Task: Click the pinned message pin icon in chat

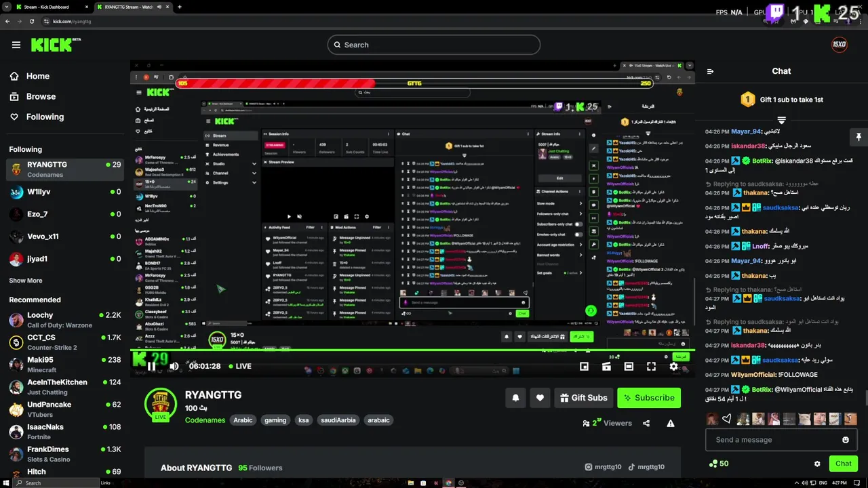Action: tap(859, 137)
